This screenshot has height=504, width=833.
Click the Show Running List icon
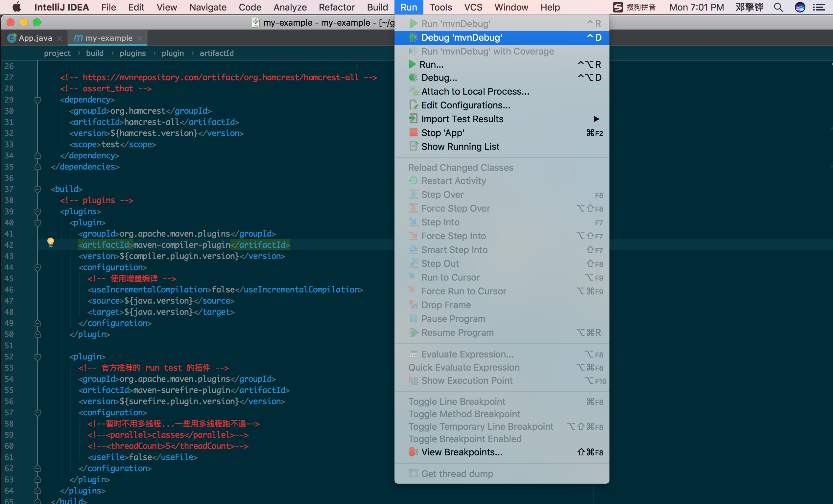click(x=413, y=146)
